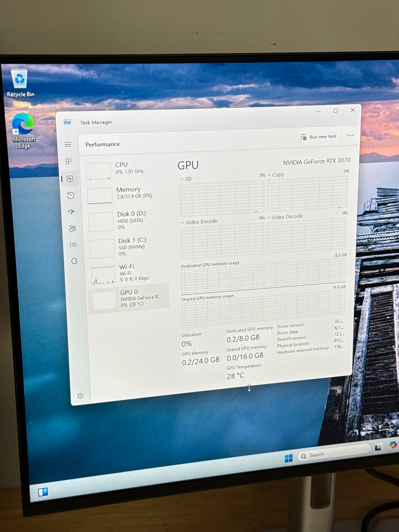Click the Task Manager title bar app icon

pyautogui.click(x=67, y=122)
